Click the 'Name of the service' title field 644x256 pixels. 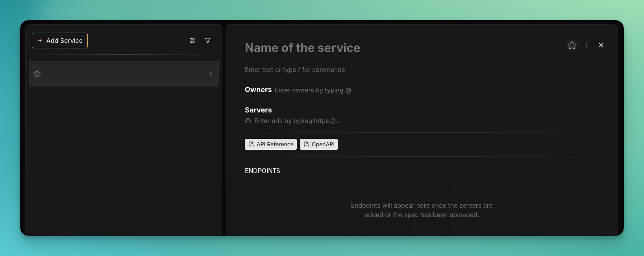302,48
